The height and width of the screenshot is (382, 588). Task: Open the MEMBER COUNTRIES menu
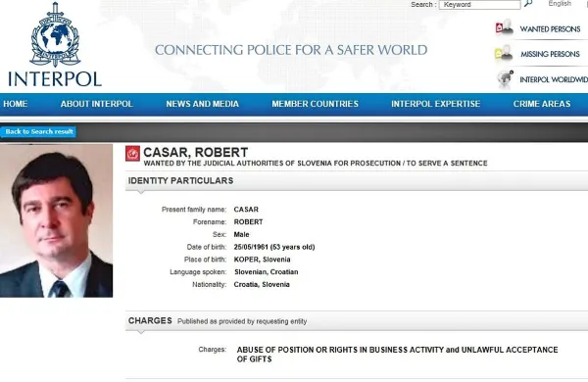(315, 104)
